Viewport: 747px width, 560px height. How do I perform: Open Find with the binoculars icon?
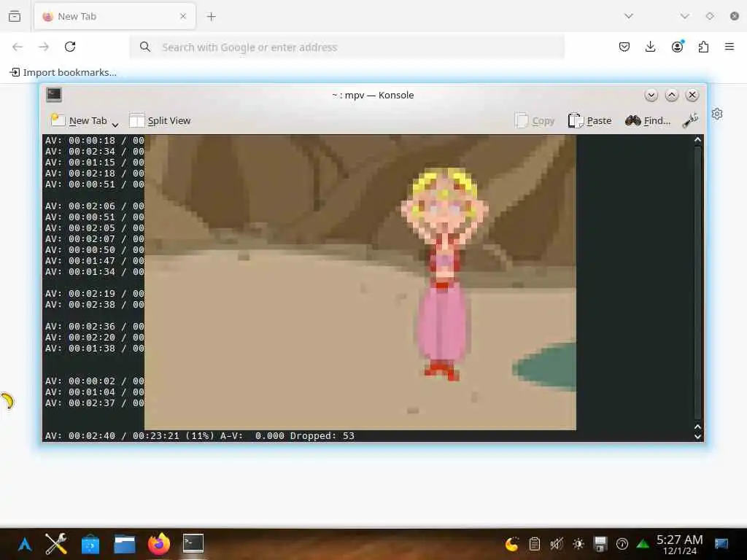coord(648,120)
